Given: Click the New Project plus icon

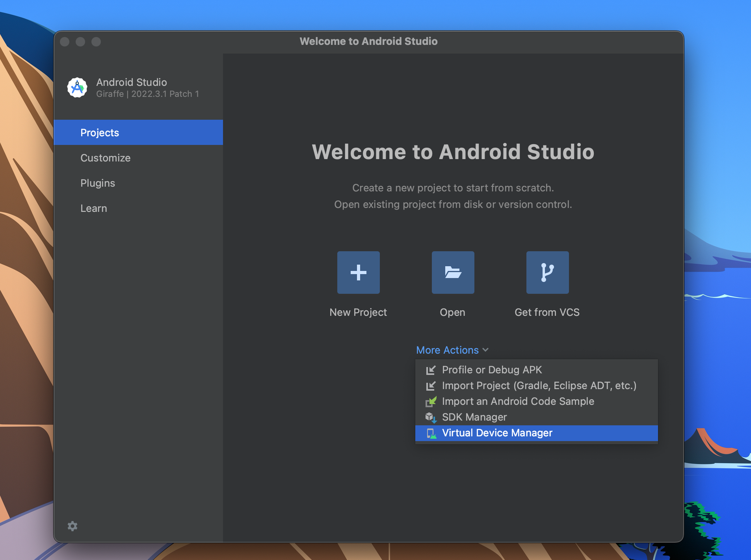Looking at the screenshot, I should click(x=358, y=272).
